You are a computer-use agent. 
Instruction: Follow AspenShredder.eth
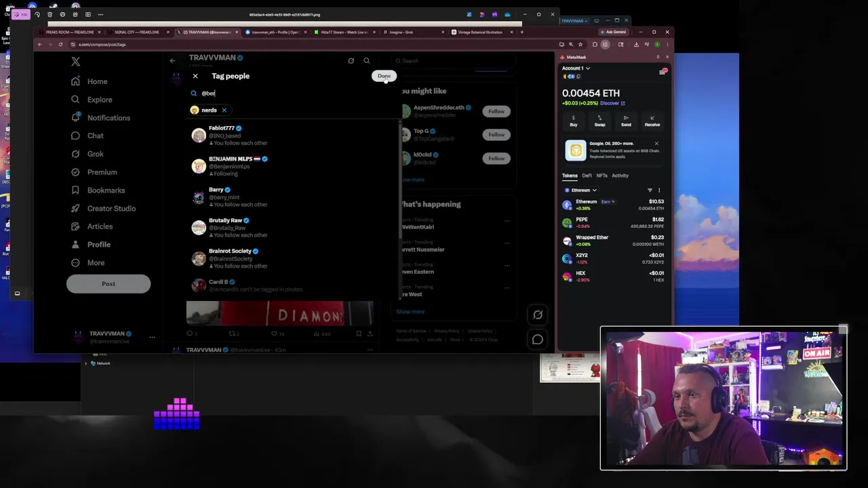click(496, 111)
